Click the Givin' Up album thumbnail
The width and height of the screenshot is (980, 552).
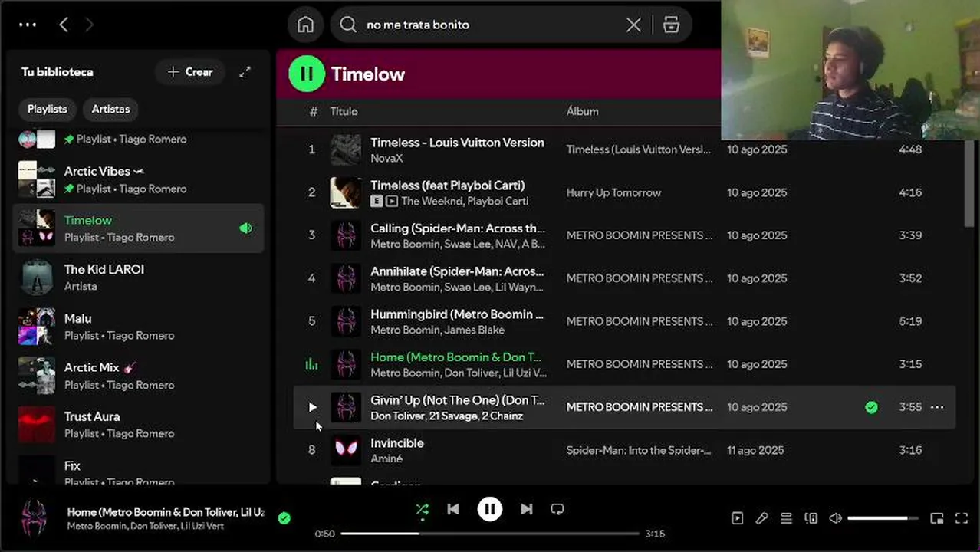[346, 407]
